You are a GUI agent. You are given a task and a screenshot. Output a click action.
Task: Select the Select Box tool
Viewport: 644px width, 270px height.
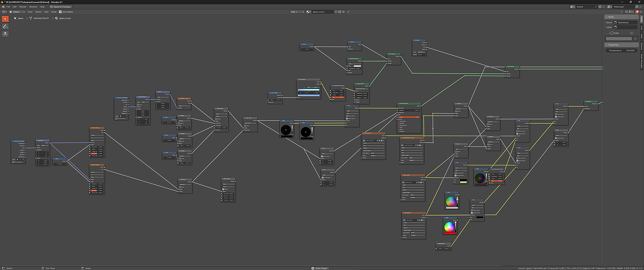[5, 19]
